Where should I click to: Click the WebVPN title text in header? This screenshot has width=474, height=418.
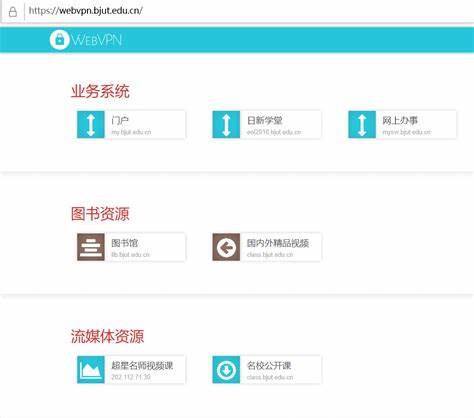point(97,40)
